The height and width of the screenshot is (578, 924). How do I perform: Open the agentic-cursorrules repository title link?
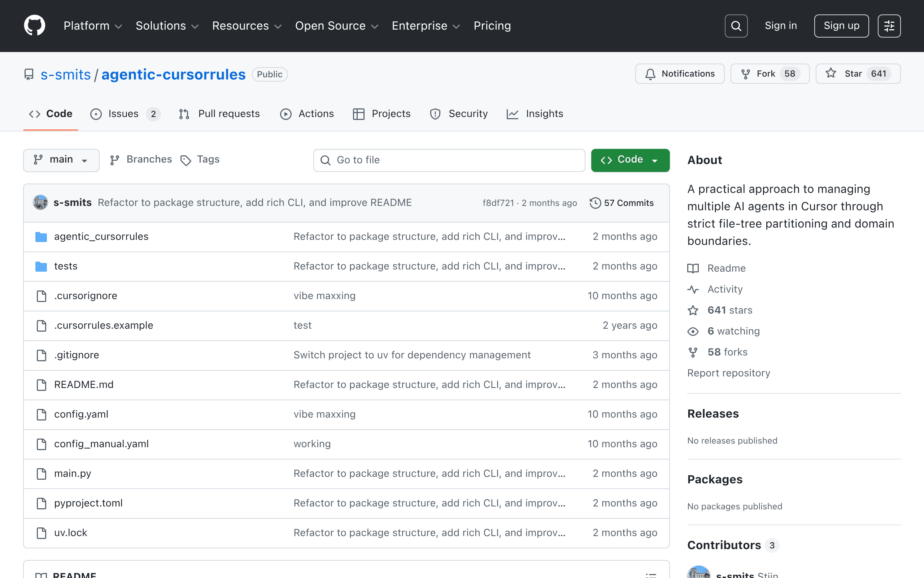173,74
